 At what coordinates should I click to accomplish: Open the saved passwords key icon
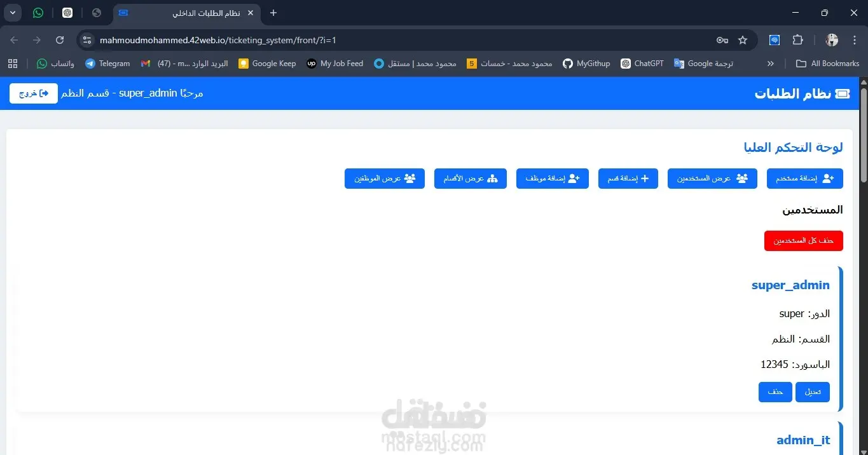click(722, 40)
